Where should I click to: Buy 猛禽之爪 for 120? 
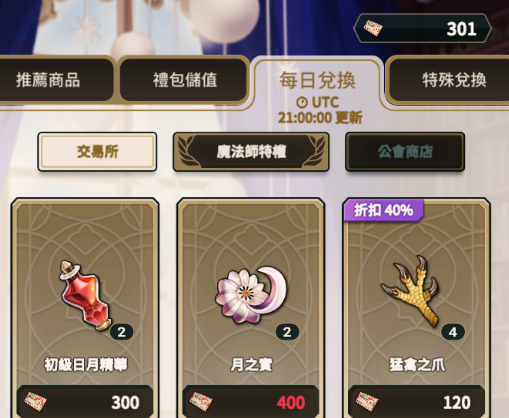click(417, 401)
